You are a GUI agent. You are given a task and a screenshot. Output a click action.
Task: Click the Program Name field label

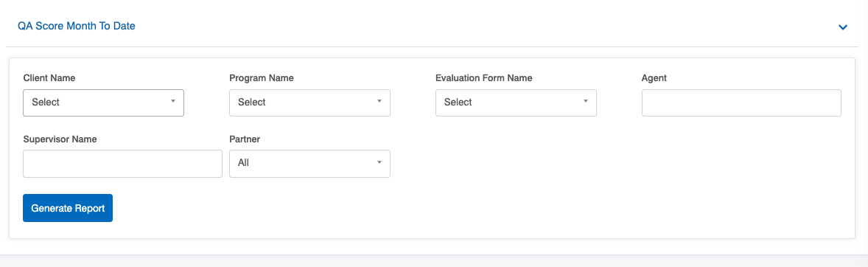262,78
